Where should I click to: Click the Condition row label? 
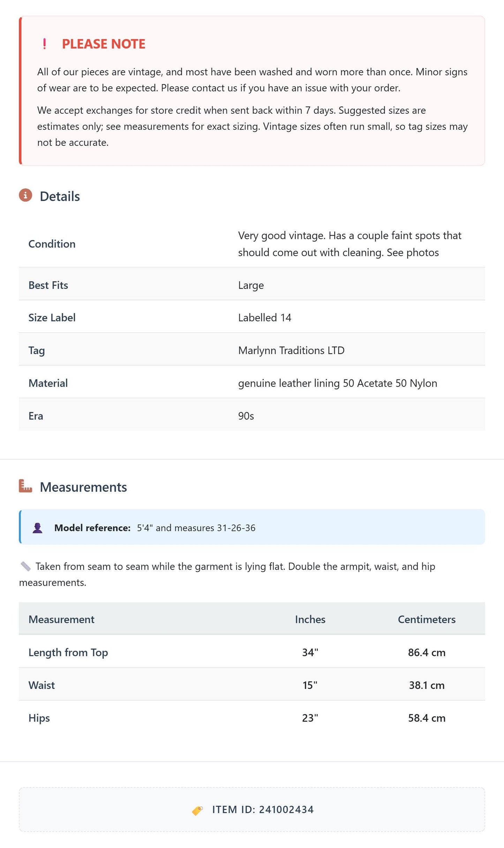click(x=52, y=244)
